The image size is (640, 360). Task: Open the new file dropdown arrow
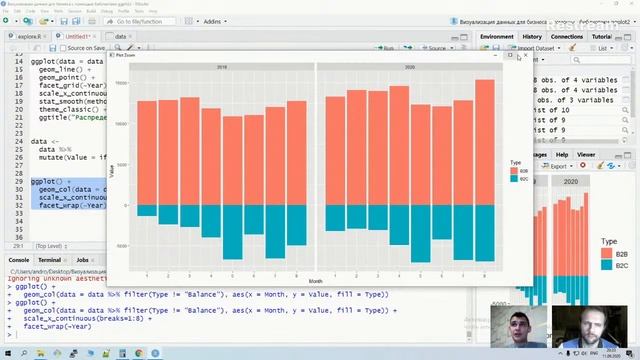[x=16, y=21]
